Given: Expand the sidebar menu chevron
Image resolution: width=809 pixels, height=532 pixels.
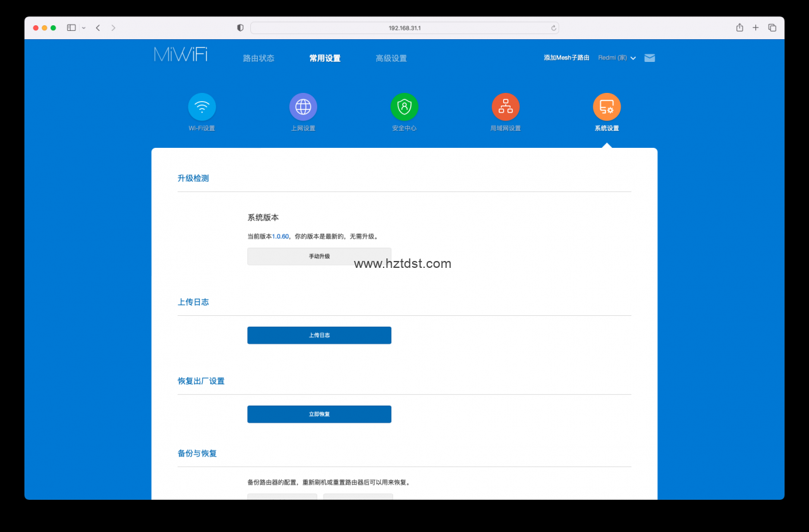Looking at the screenshot, I should tap(83, 28).
